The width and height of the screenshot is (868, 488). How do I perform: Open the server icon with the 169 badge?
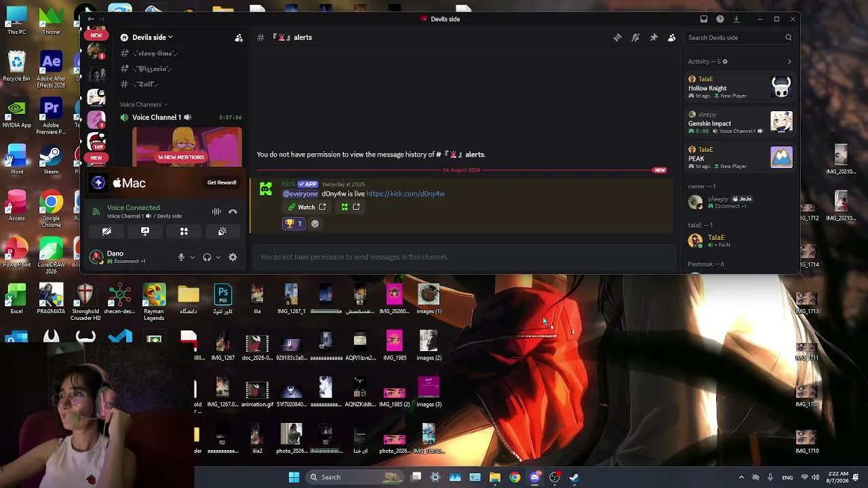96,141
